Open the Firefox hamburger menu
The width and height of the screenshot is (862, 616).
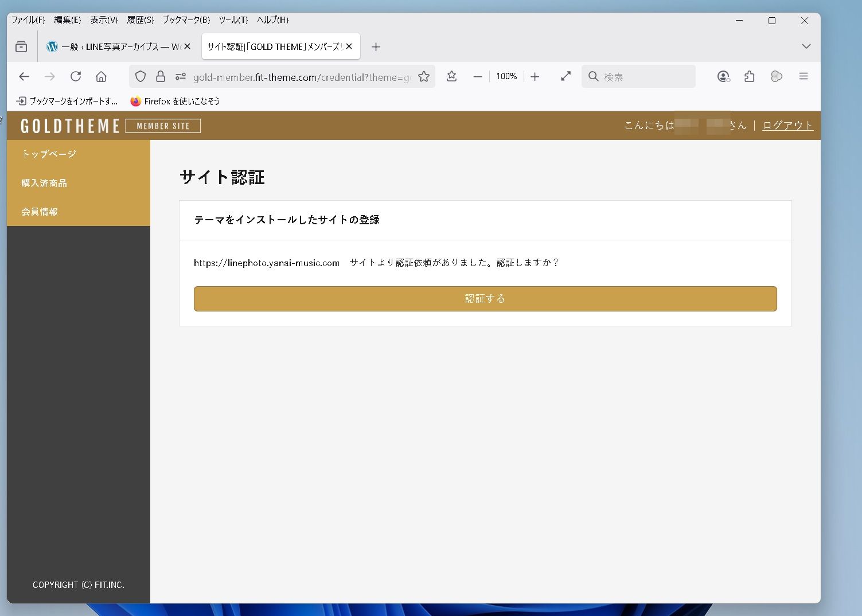(x=804, y=76)
